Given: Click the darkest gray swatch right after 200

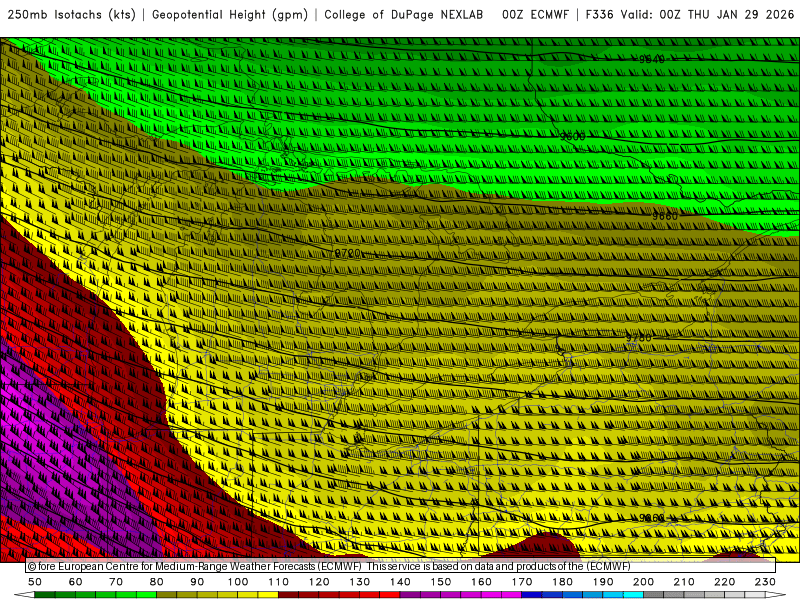Looking at the screenshot, I should click(x=654, y=595).
